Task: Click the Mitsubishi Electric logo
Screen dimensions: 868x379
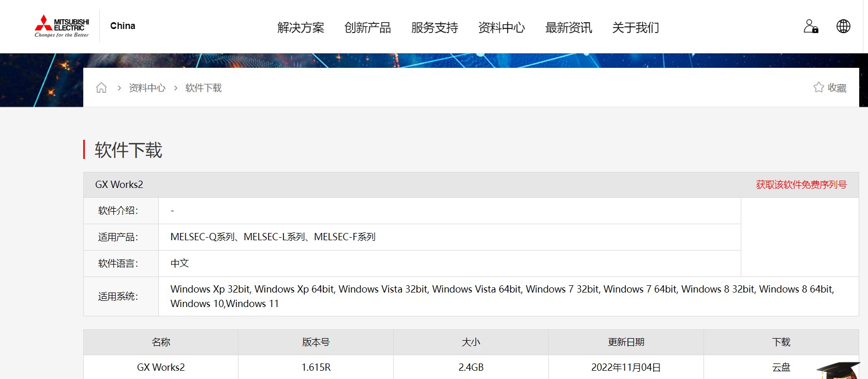Action: pyautogui.click(x=62, y=26)
